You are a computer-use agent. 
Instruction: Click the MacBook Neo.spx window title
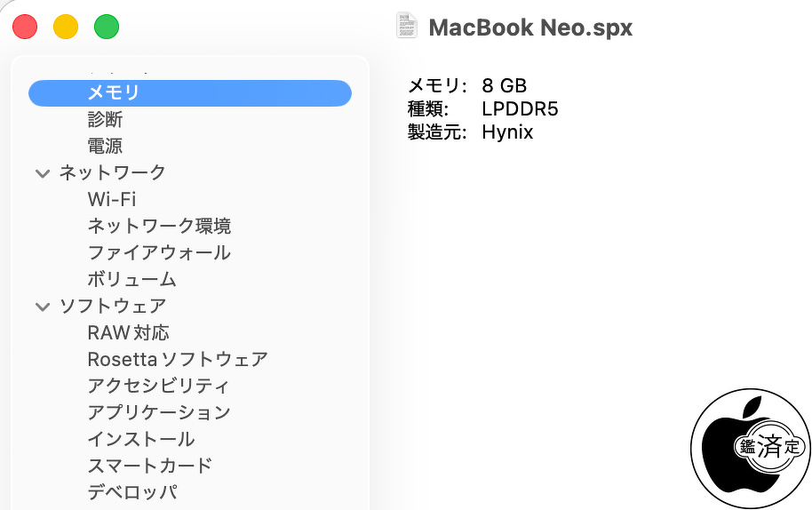pyautogui.click(x=530, y=27)
